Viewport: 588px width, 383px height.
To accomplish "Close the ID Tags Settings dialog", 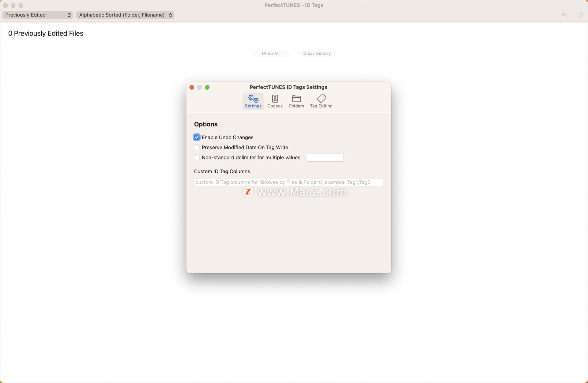I will pyautogui.click(x=192, y=88).
